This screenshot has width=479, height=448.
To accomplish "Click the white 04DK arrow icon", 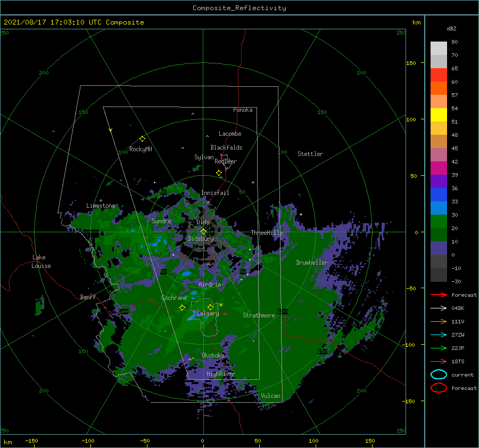I will point(439,308).
